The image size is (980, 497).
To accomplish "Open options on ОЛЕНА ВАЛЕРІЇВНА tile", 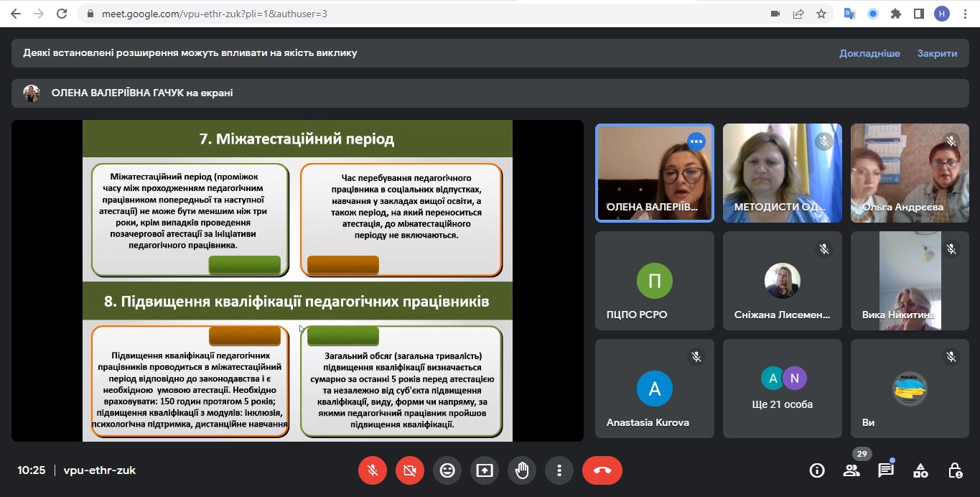I will [696, 141].
